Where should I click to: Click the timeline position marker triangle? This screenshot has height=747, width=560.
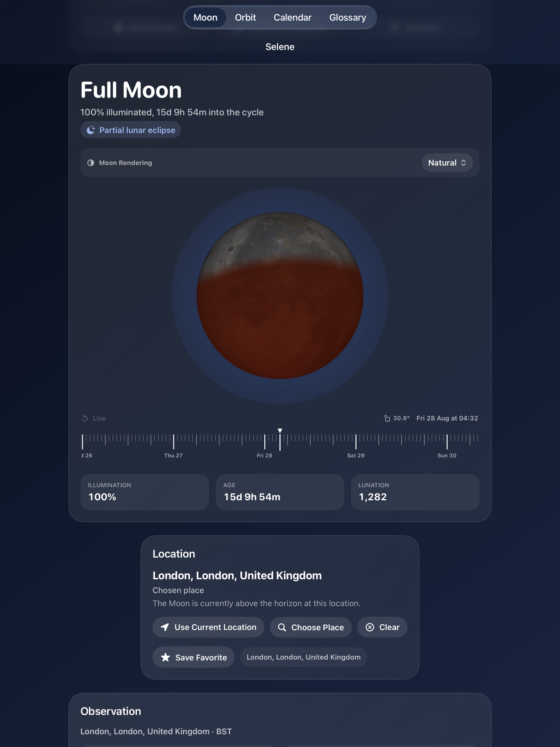[x=280, y=431]
